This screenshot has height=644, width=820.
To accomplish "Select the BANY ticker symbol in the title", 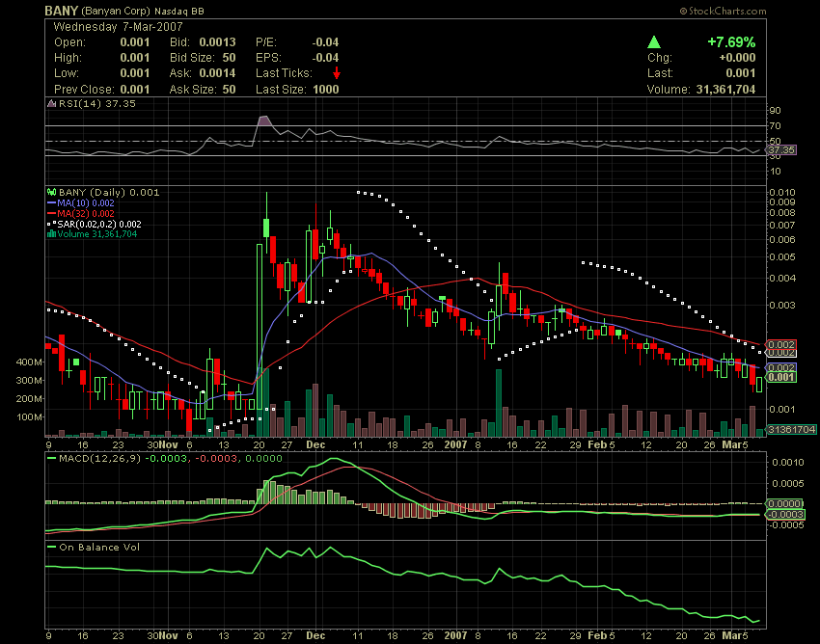I will click(61, 11).
